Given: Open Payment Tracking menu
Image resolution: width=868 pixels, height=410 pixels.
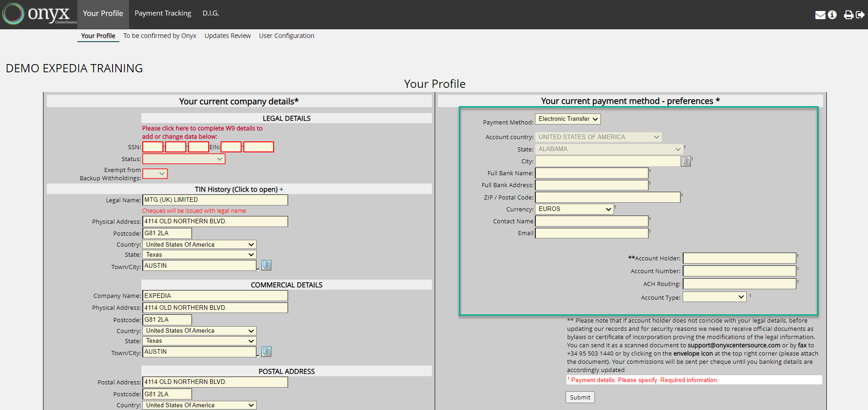Looking at the screenshot, I should tap(163, 13).
